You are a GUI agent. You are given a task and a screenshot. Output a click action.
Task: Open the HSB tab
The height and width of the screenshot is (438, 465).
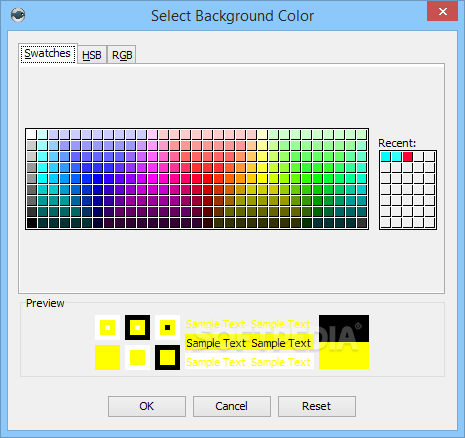pos(92,55)
